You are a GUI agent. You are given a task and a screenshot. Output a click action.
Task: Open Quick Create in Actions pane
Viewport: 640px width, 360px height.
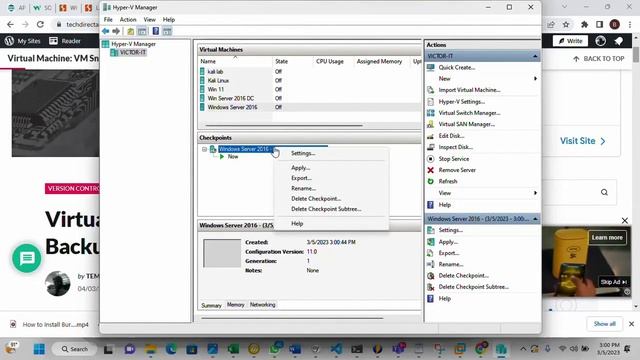(456, 67)
